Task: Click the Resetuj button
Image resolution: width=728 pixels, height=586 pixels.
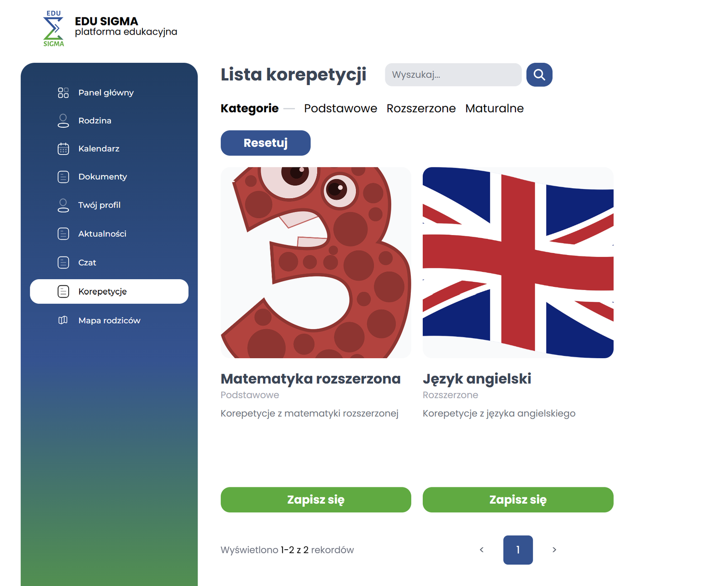Action: pyautogui.click(x=266, y=143)
